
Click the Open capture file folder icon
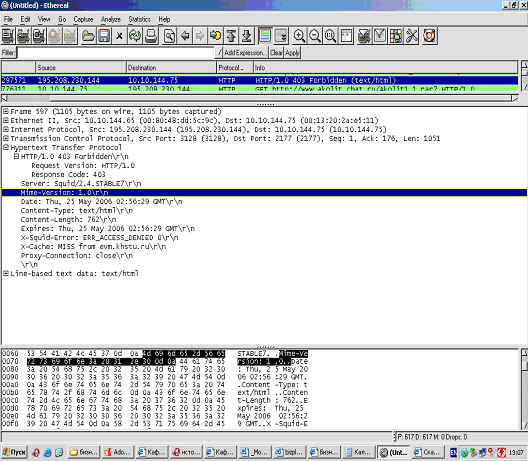click(89, 36)
